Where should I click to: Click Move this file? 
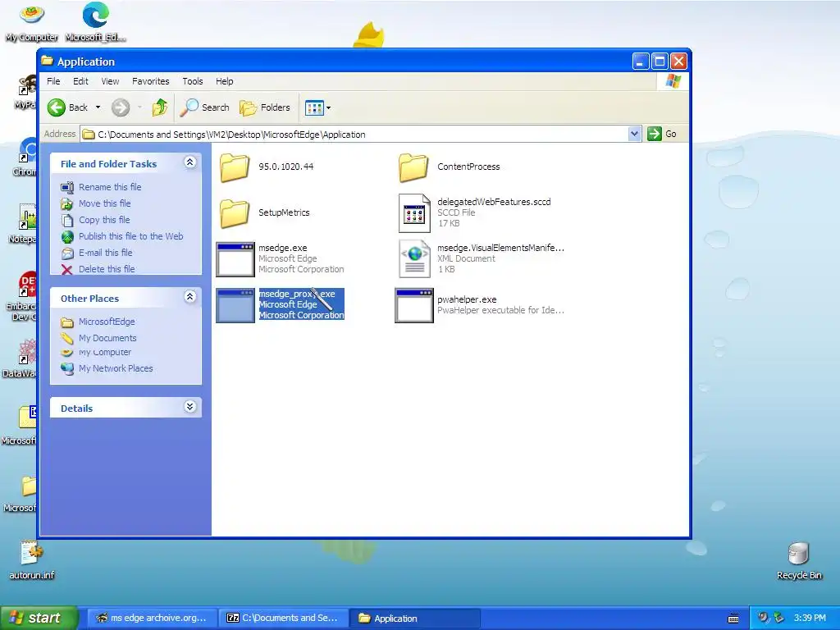(x=104, y=203)
